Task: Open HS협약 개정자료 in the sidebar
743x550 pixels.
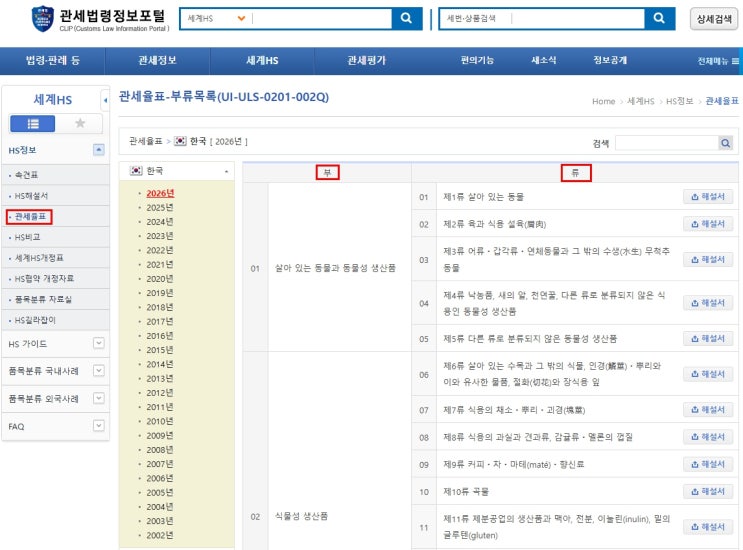Action: coord(45,279)
